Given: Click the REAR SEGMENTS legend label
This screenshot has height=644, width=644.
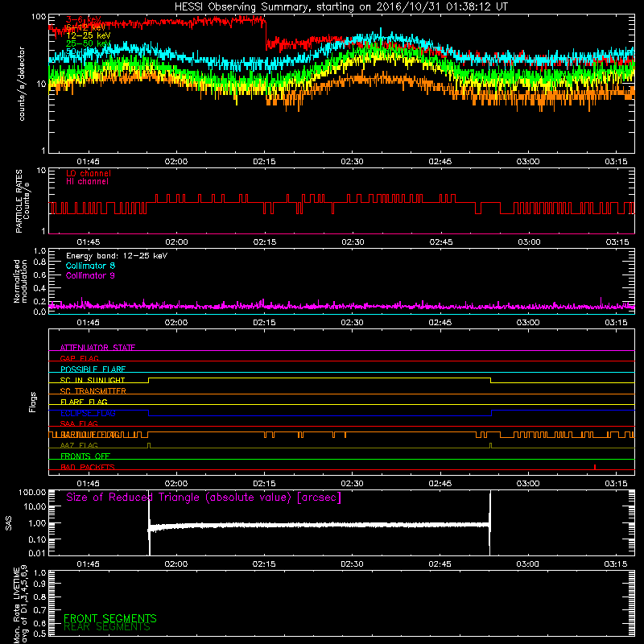Looking at the screenshot, I should [107, 627].
